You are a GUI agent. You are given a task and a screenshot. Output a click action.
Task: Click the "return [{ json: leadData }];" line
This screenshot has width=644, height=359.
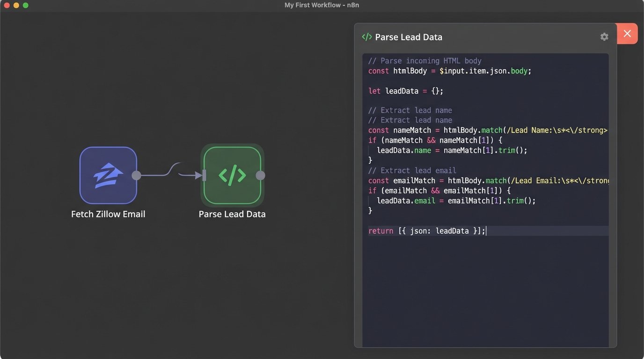click(427, 231)
